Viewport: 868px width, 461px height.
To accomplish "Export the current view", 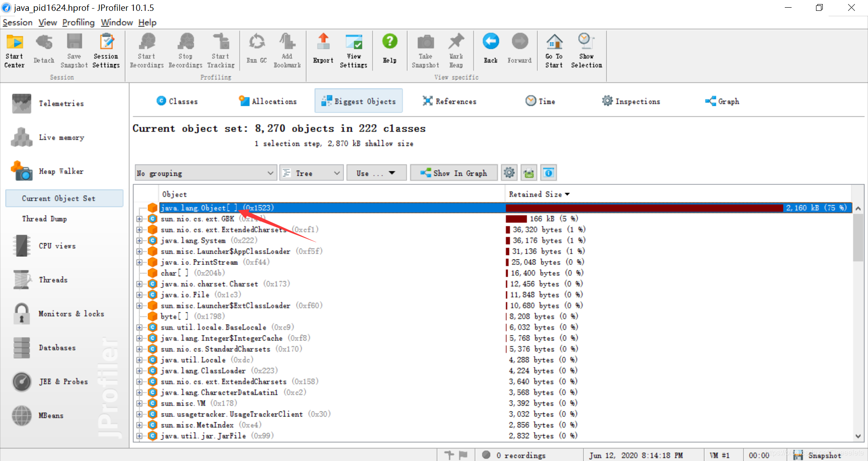I will coord(323,48).
